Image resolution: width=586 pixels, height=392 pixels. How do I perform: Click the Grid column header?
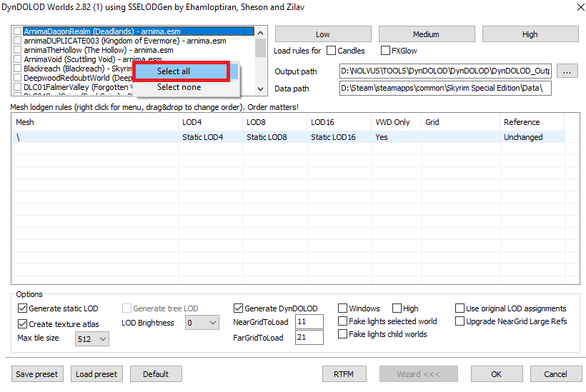461,122
